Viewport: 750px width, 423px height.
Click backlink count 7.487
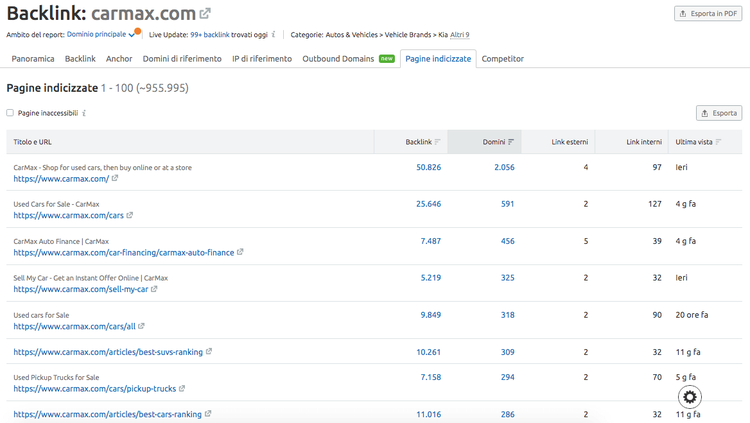431,241
